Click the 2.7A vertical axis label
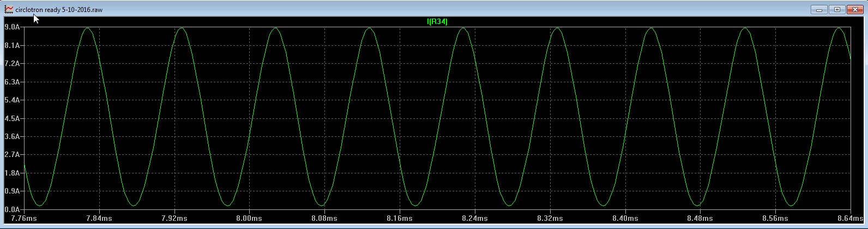This screenshot has width=868, height=229. (x=12, y=155)
